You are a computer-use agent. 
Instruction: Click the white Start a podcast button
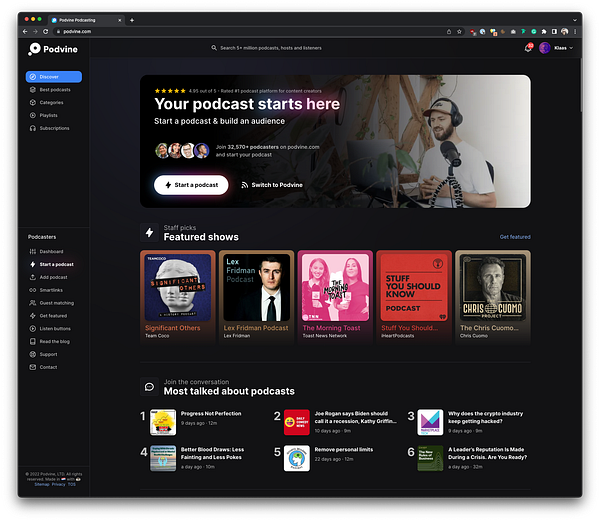[x=191, y=185]
